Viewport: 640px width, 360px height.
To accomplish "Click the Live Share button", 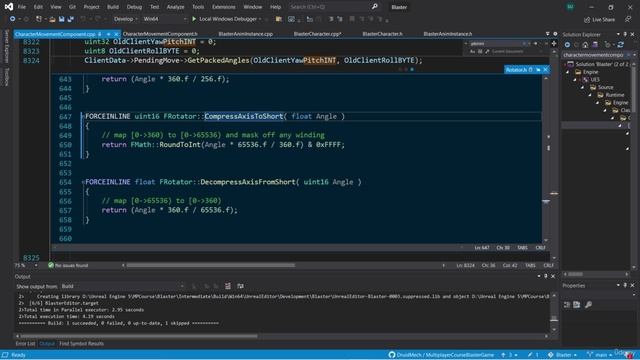I will pos(599,19).
